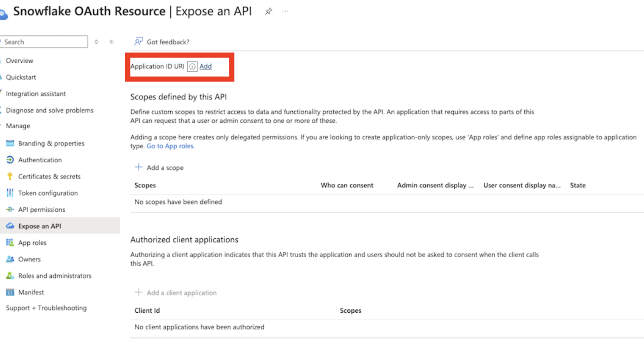The height and width of the screenshot is (348, 644).
Task: Follow the Go to App roles link
Action: pos(170,146)
